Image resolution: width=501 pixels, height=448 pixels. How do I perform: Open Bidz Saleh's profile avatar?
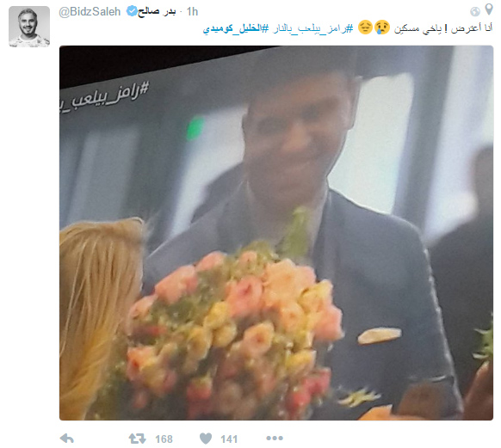pyautogui.click(x=29, y=27)
